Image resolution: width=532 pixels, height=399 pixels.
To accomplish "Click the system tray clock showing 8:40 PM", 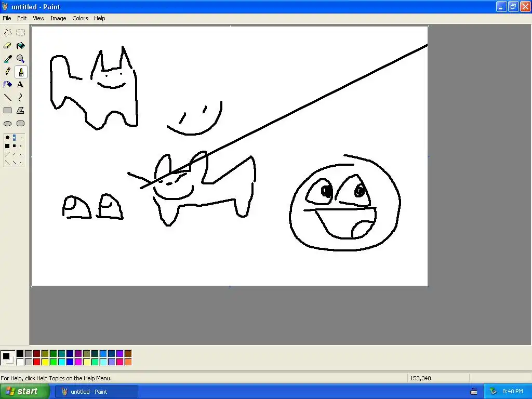I will (512, 392).
